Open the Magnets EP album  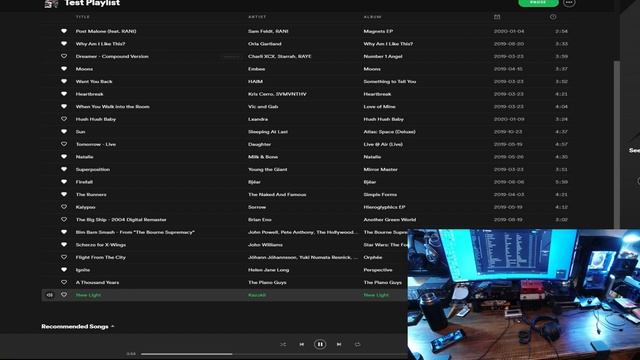pos(378,31)
